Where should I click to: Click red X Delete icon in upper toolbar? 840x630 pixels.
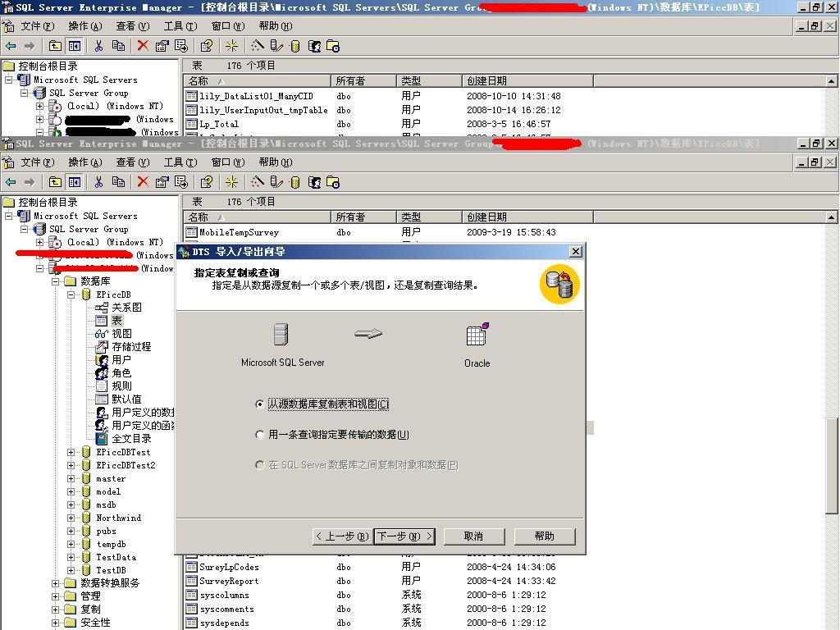point(143,46)
